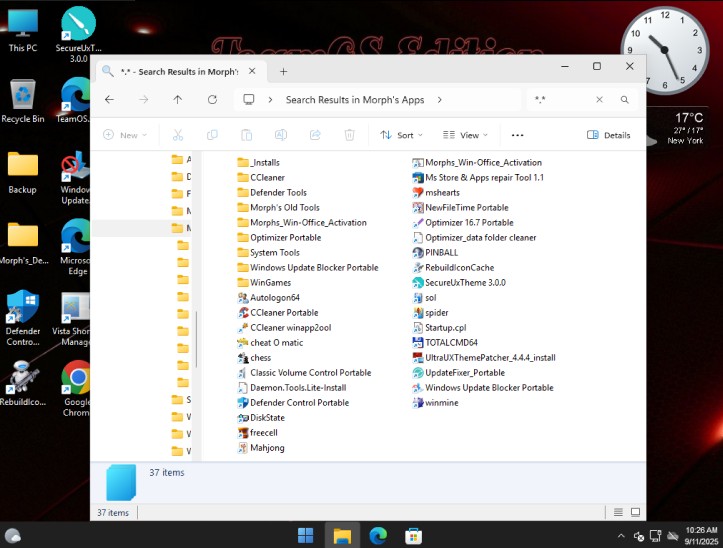
Task: Select the Mahjong file
Action: (261, 448)
